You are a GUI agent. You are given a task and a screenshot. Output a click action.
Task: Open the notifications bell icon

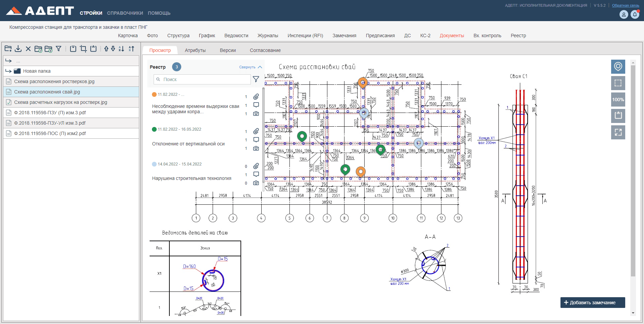pyautogui.click(x=635, y=14)
